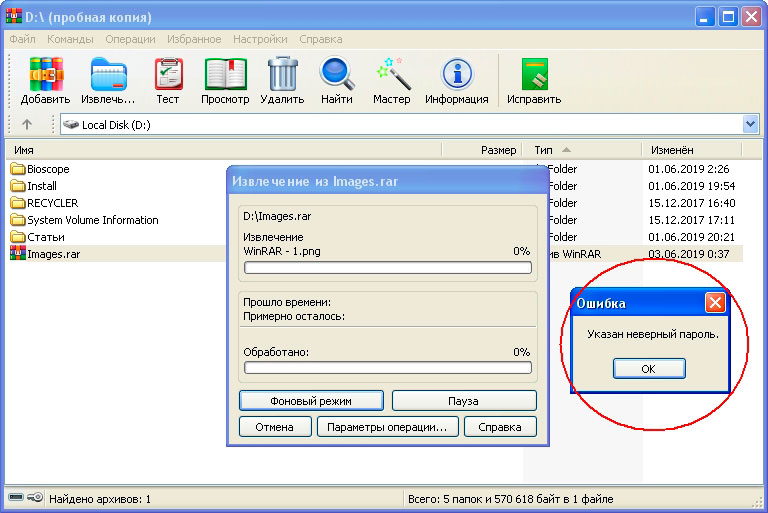The image size is (768, 513).
Task: Click the Отмена button
Action: (275, 427)
